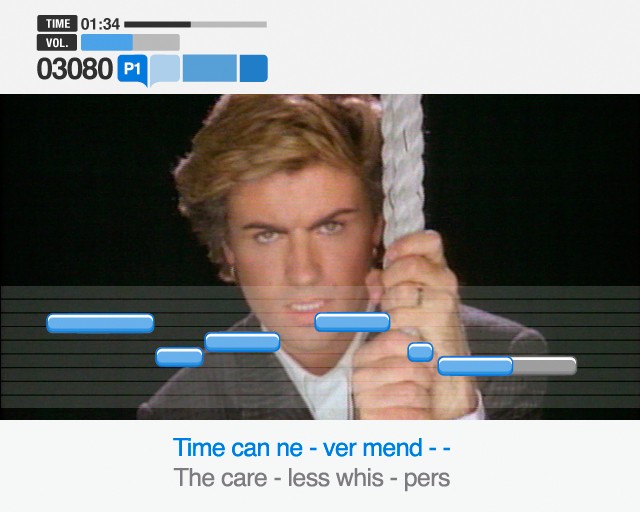The width and height of the screenshot is (640, 512).
Task: Click the grey unsung portion of last note
Action: [x=545, y=366]
